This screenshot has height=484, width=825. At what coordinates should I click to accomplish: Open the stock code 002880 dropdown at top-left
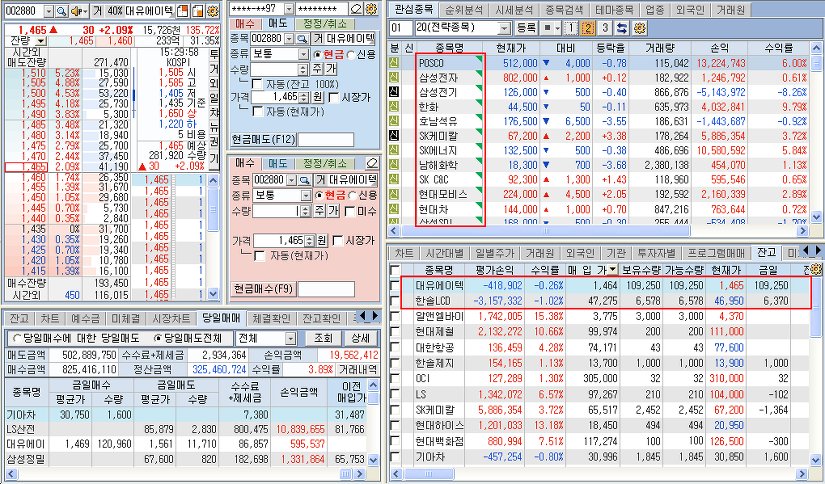pos(49,11)
